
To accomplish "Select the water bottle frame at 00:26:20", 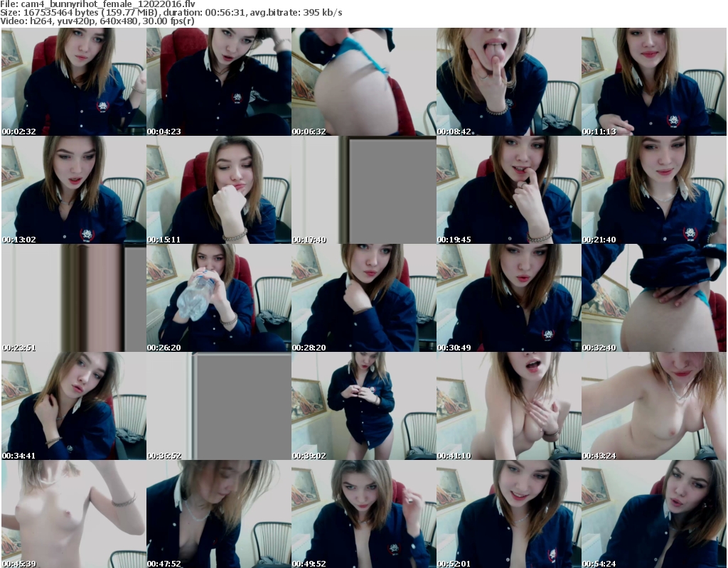I will (x=219, y=298).
